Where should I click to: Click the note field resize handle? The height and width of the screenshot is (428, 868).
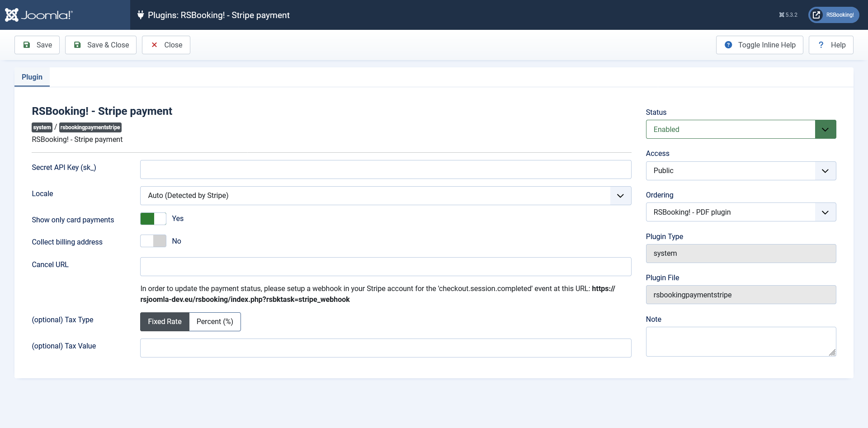point(832,353)
